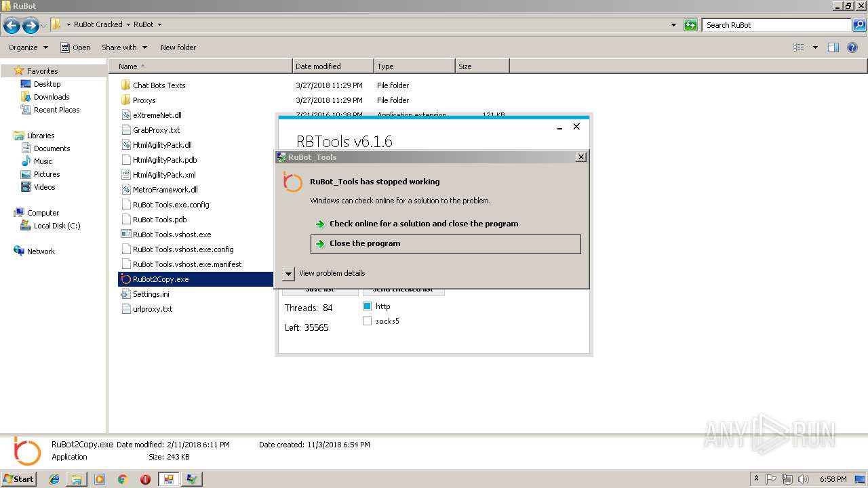Sort files by Name column

point(201,66)
